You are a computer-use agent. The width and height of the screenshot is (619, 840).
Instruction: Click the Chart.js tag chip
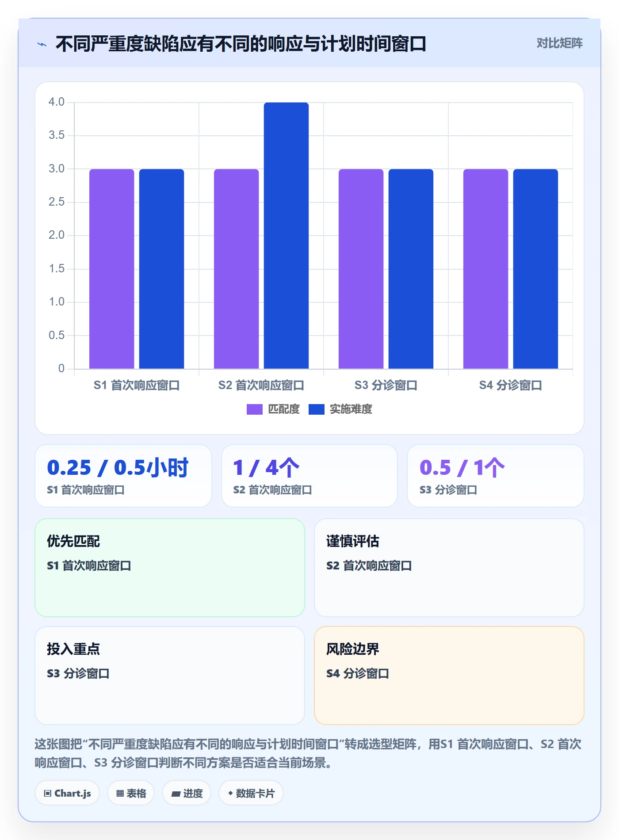pos(67,793)
